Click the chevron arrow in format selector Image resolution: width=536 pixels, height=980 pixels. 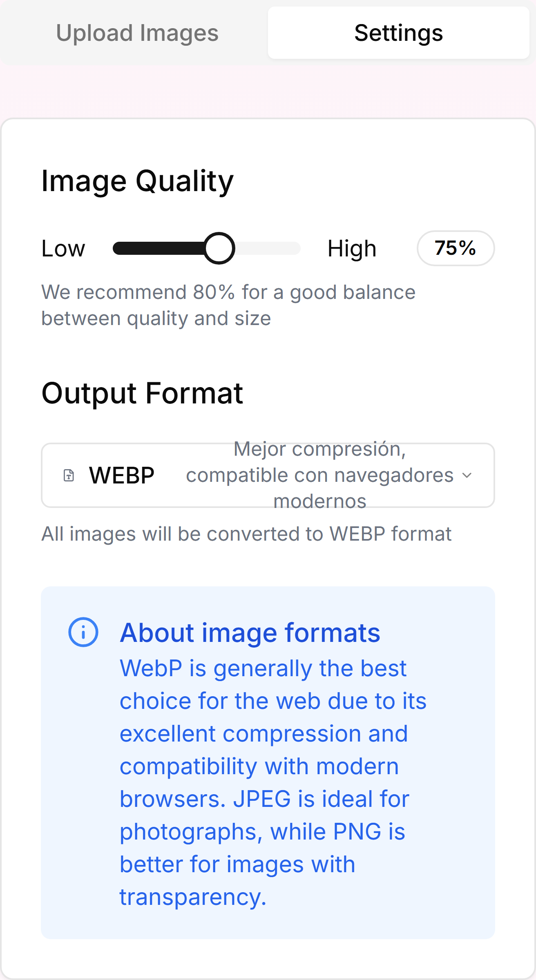tap(467, 475)
